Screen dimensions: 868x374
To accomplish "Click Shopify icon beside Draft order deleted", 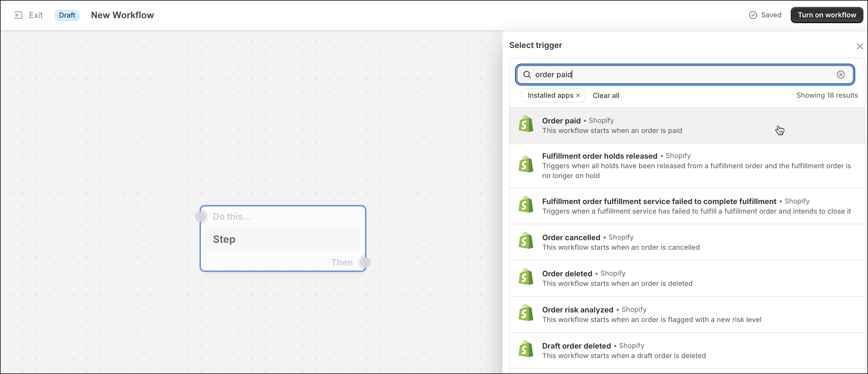I will pos(526,349).
